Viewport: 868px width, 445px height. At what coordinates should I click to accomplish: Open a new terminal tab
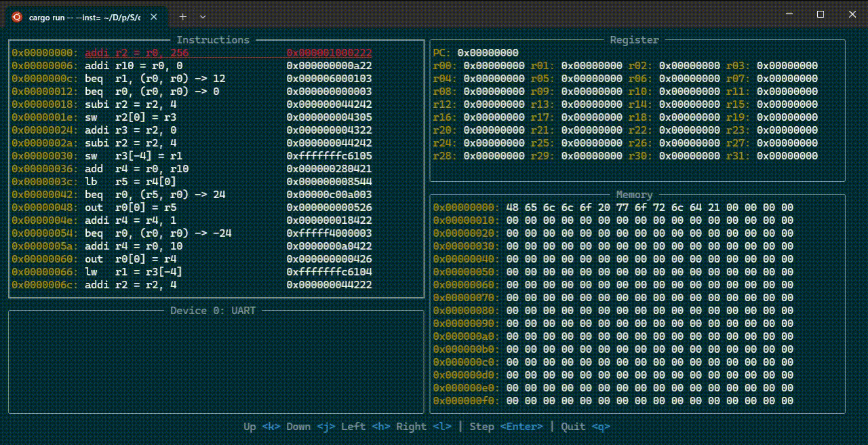pos(183,16)
